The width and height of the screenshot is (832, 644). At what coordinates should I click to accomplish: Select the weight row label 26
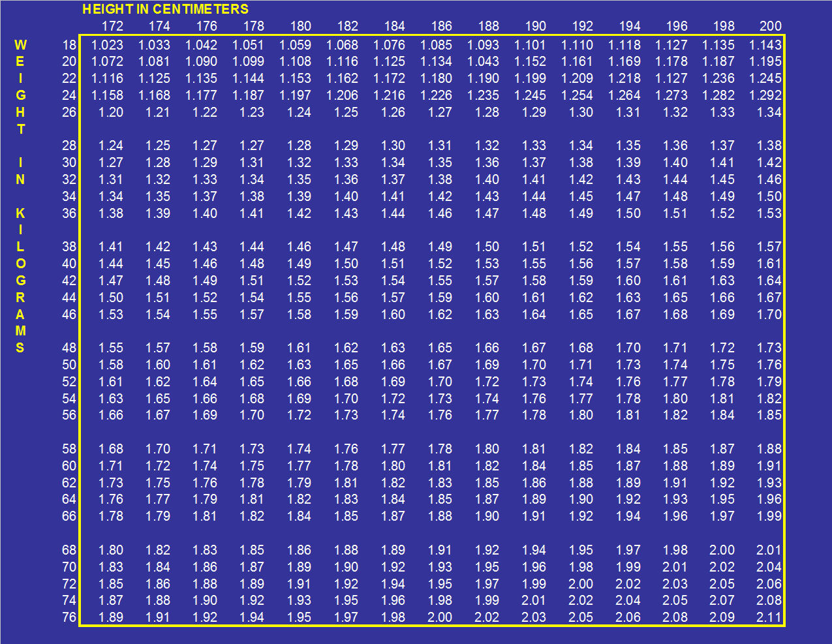(69, 112)
